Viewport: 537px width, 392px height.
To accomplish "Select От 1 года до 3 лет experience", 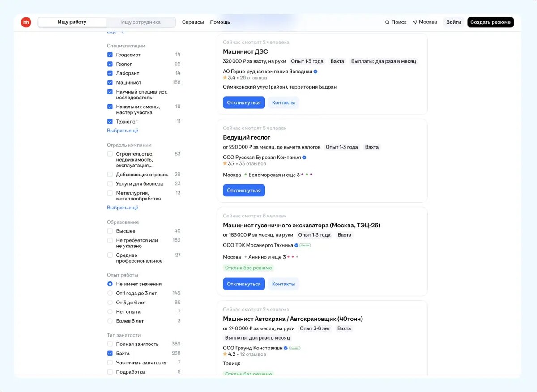I will pos(110,294).
